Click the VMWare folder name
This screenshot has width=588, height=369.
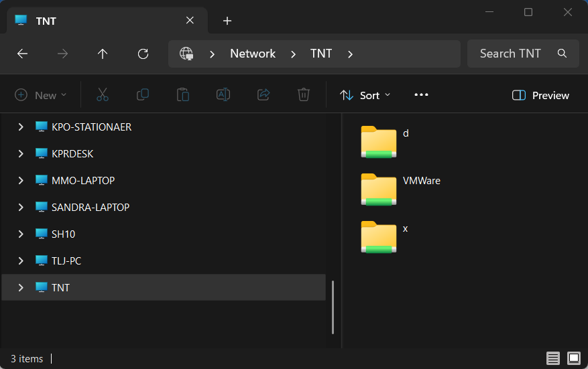(x=422, y=181)
